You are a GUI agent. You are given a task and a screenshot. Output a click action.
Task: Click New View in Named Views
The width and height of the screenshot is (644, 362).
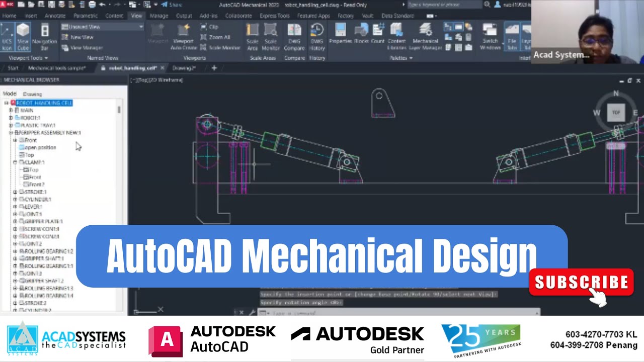78,37
